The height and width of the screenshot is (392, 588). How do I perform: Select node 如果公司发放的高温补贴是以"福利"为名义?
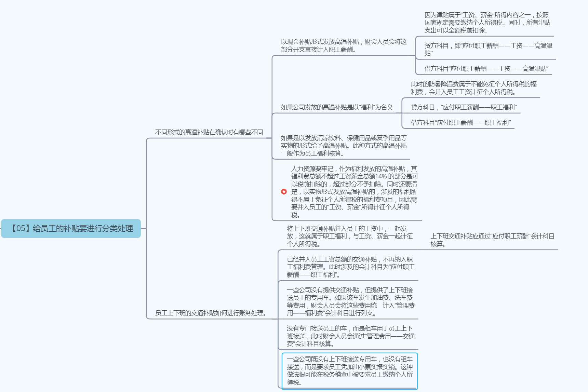[337, 107]
